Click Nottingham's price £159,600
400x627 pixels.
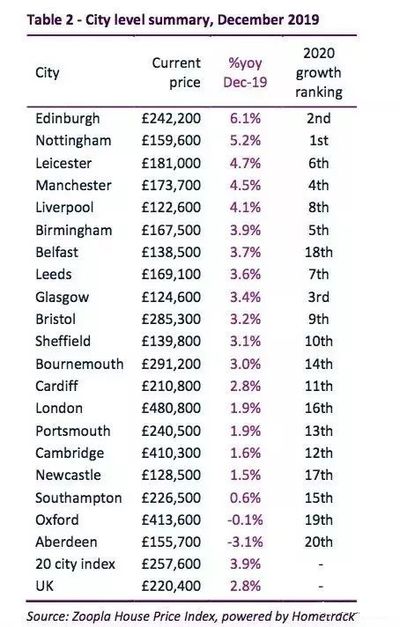[x=171, y=141]
